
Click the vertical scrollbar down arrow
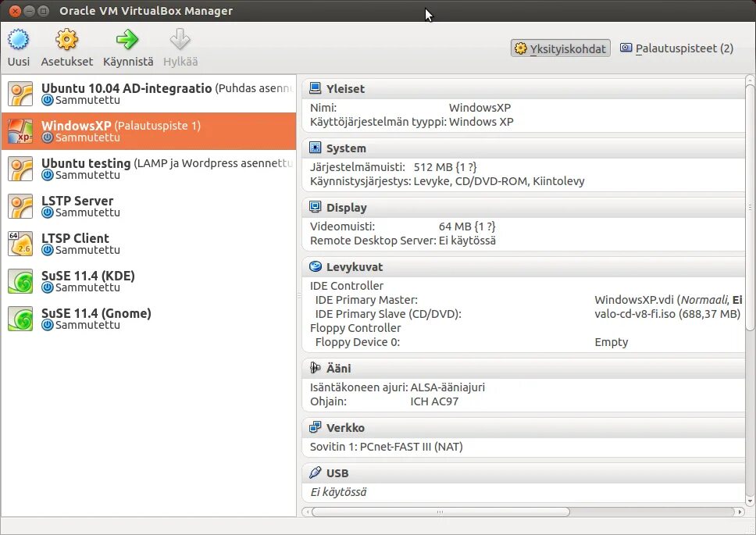click(x=750, y=501)
